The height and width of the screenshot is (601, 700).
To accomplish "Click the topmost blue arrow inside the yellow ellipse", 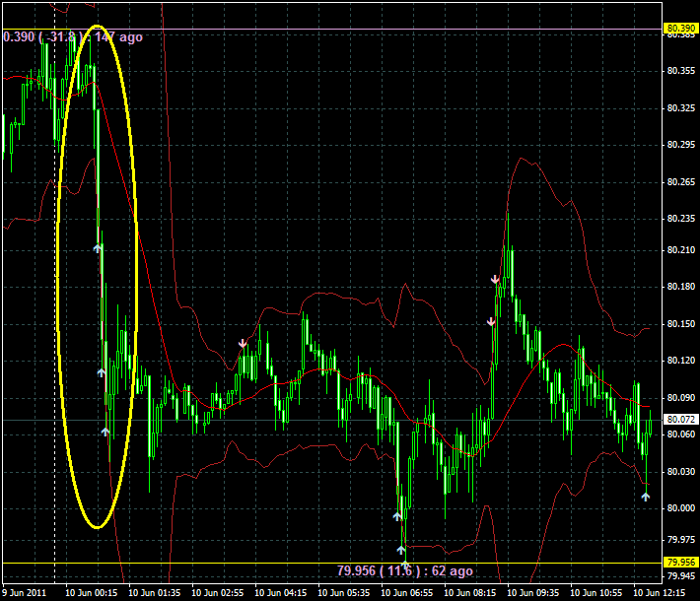I will 98,248.
